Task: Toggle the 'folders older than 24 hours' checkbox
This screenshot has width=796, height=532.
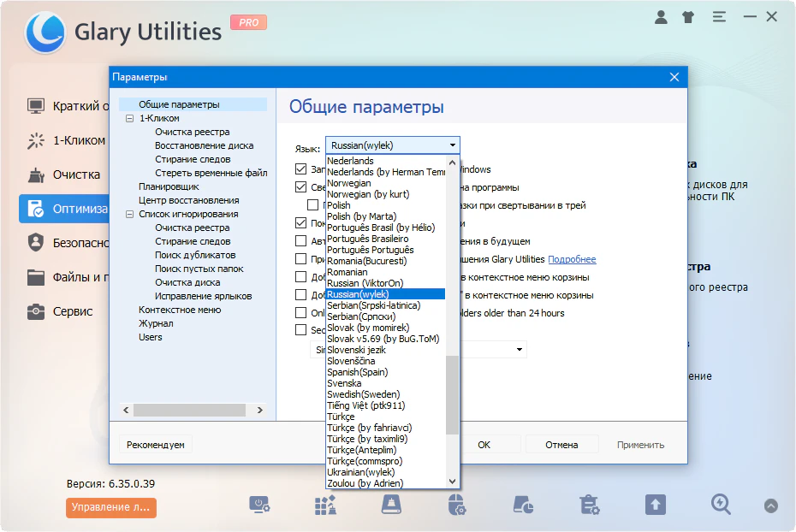Action: (301, 313)
